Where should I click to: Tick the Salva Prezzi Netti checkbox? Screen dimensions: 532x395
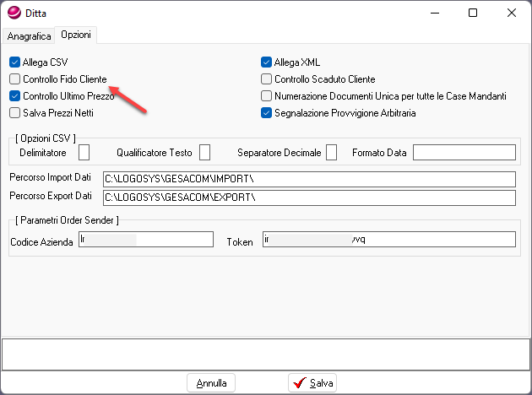pos(14,111)
